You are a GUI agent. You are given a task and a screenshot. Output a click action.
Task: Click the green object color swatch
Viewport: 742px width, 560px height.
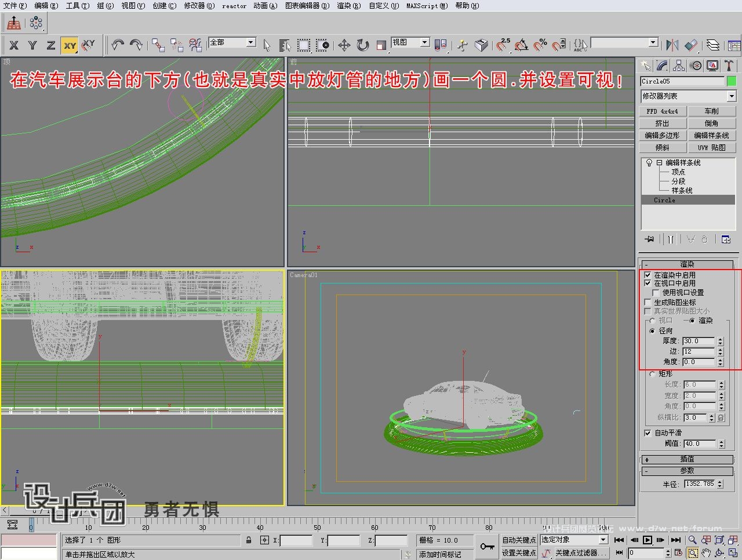pos(732,81)
